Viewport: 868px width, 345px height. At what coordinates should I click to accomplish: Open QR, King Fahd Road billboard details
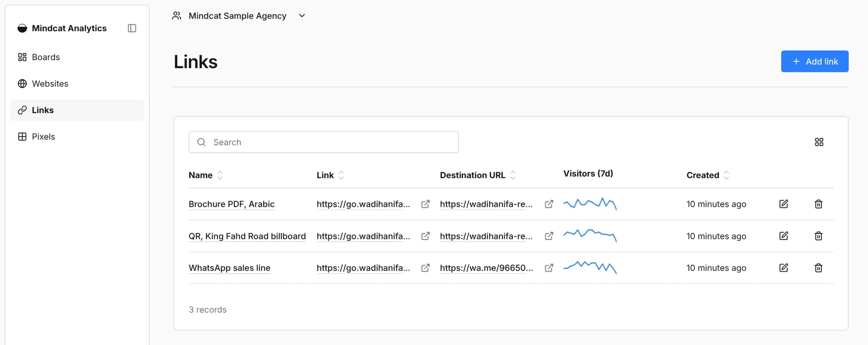(247, 236)
